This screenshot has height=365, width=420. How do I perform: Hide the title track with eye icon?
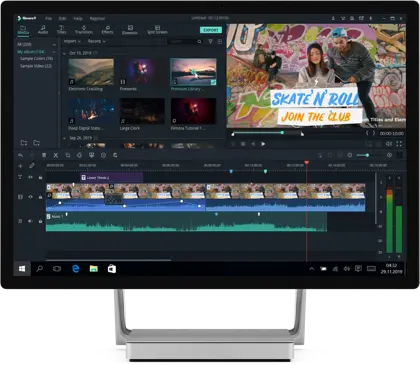point(30,177)
